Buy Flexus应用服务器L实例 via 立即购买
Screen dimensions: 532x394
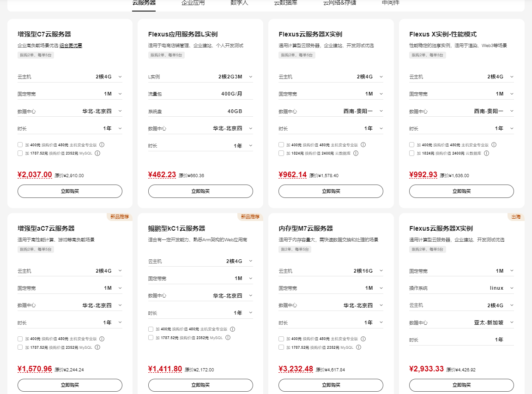200,191
